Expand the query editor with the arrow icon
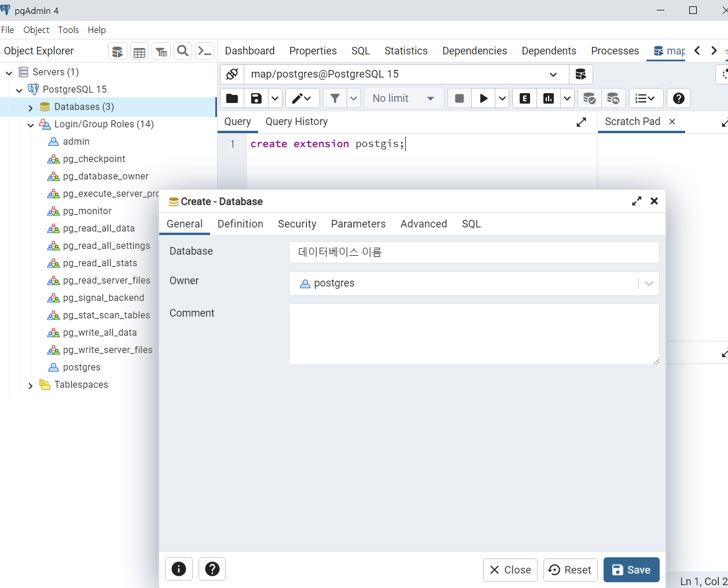 pos(582,122)
